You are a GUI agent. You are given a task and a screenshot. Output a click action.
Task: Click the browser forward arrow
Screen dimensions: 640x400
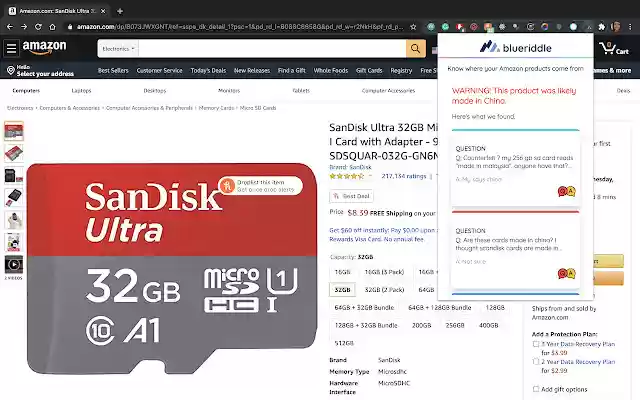coord(24,27)
